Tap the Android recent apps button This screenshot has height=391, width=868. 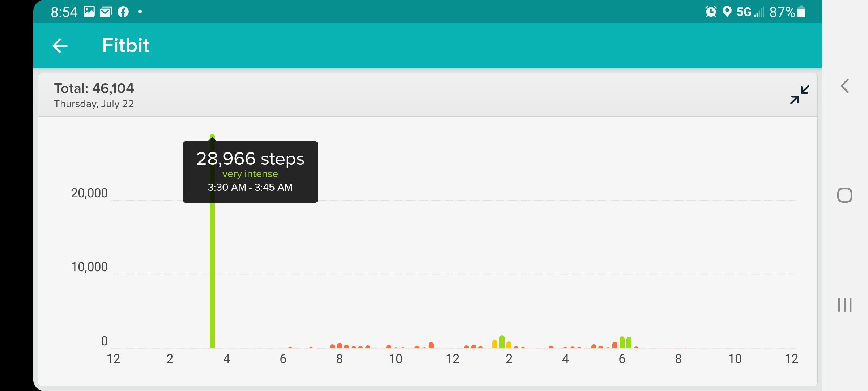pos(844,304)
